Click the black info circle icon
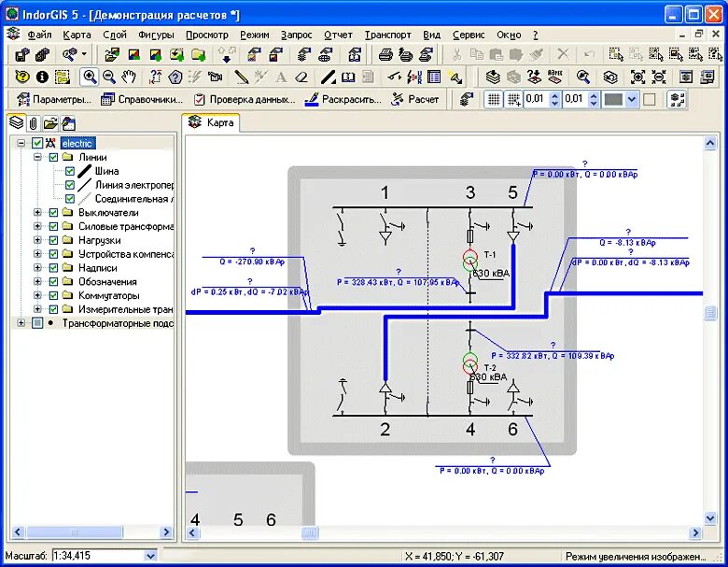Viewport: 728px width, 567px height. [x=42, y=77]
